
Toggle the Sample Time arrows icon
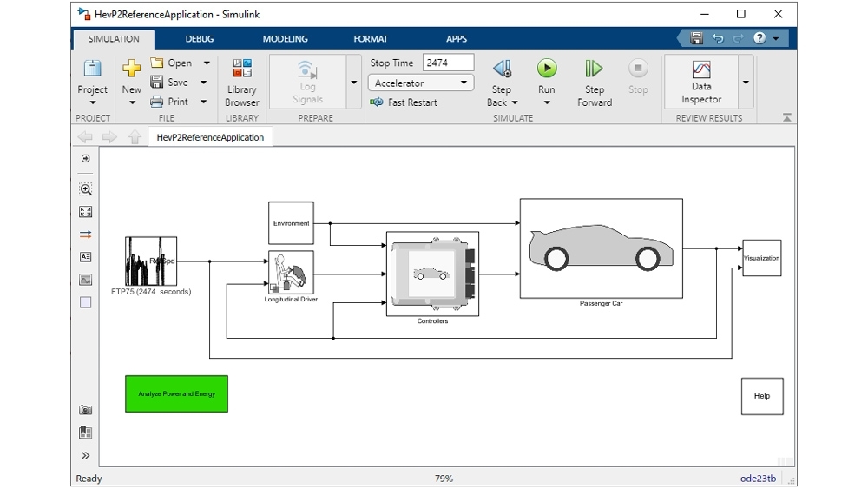click(85, 235)
